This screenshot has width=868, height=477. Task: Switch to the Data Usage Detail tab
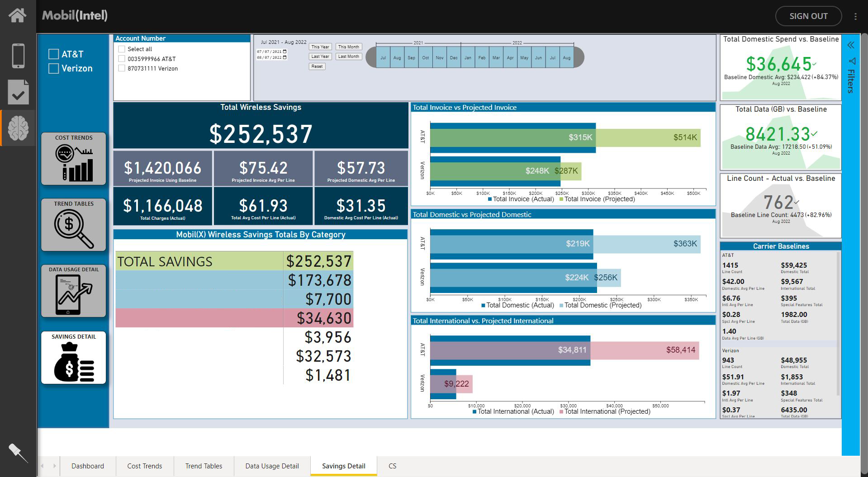272,466
